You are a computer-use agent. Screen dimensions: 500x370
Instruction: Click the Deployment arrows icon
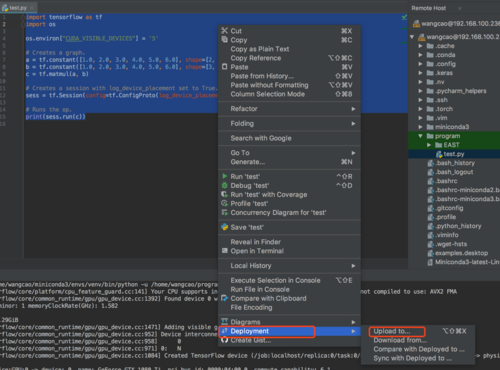click(x=225, y=331)
